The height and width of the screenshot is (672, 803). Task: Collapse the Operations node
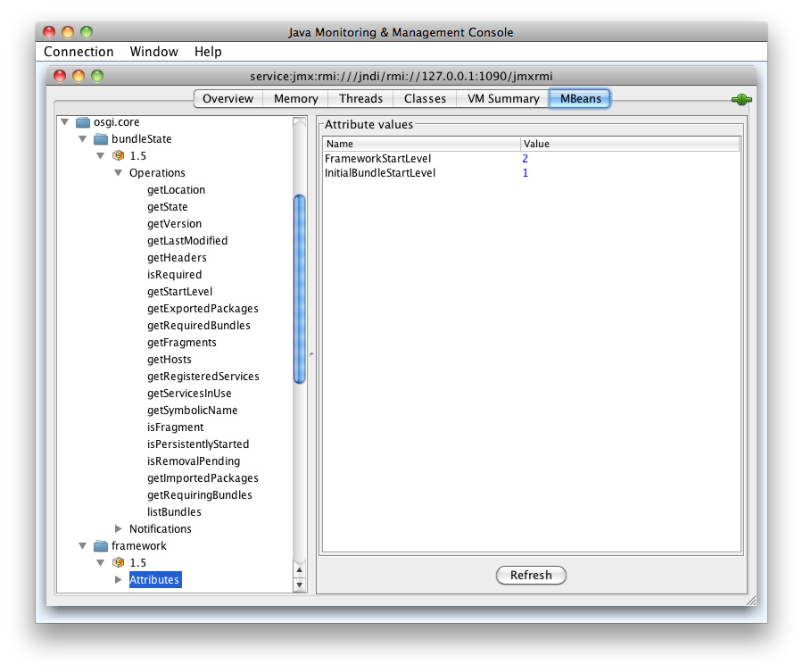coord(119,172)
